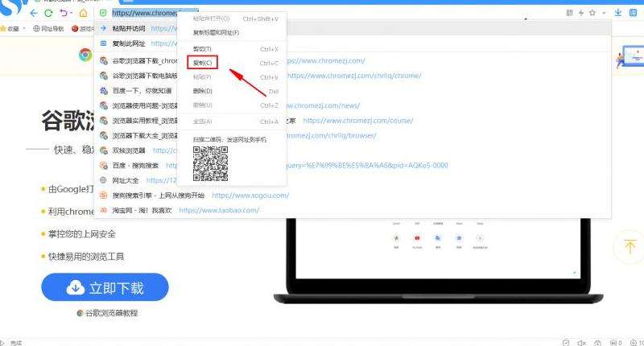Choose 剪切(T) from the context menu
This screenshot has width=644, height=346.
click(x=202, y=49)
